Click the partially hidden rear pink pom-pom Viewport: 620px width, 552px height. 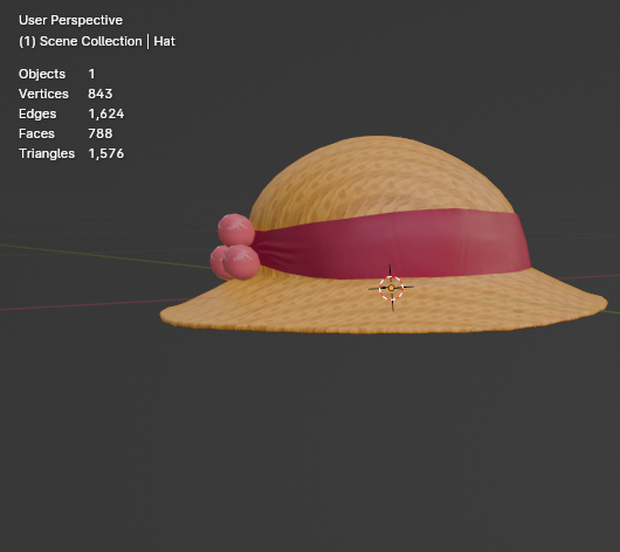216,261
